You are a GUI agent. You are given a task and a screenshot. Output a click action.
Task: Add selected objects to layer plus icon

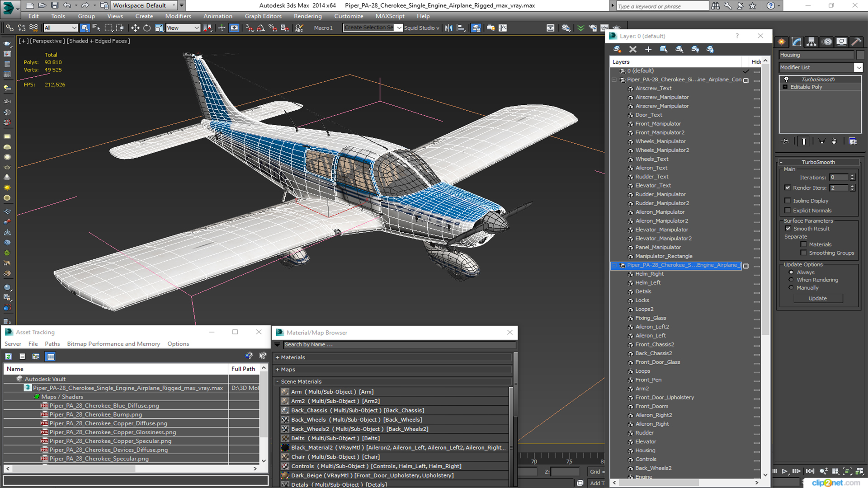[648, 49]
